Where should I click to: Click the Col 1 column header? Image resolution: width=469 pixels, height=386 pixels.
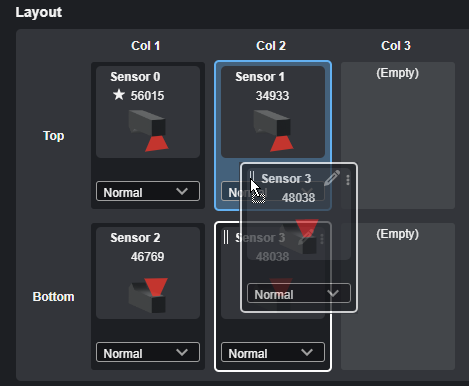click(146, 46)
